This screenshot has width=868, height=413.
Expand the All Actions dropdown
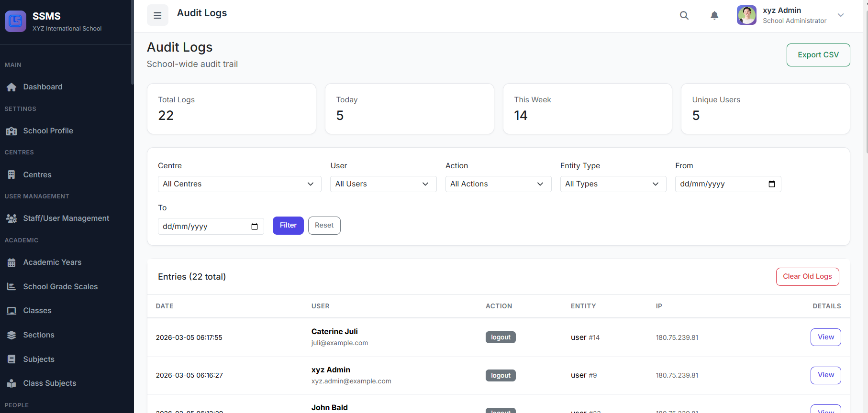498,184
